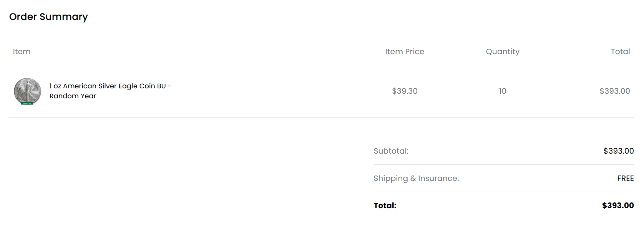
Task: Click the Order Summary heading
Action: point(48,17)
